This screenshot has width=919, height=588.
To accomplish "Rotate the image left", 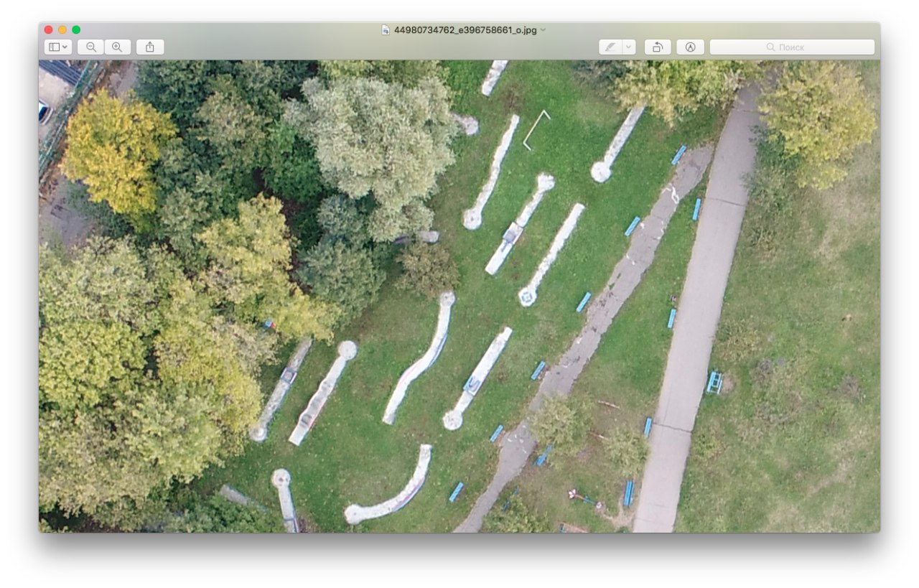I will point(658,47).
